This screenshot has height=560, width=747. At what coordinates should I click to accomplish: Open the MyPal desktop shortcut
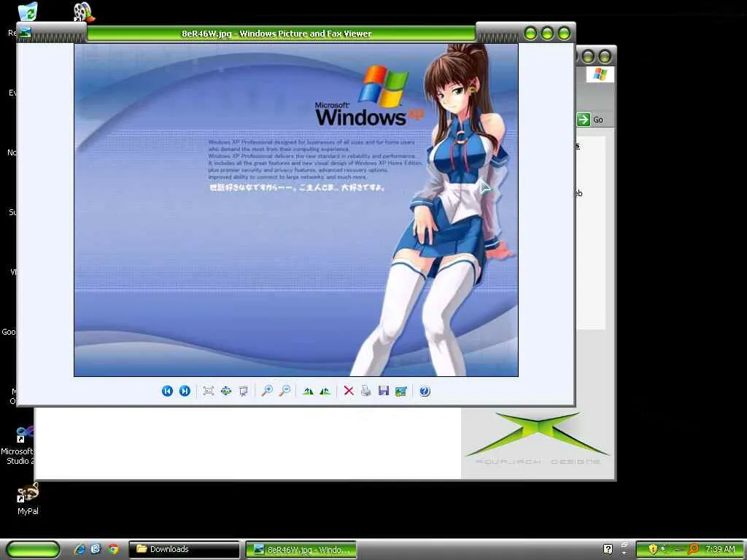[28, 499]
